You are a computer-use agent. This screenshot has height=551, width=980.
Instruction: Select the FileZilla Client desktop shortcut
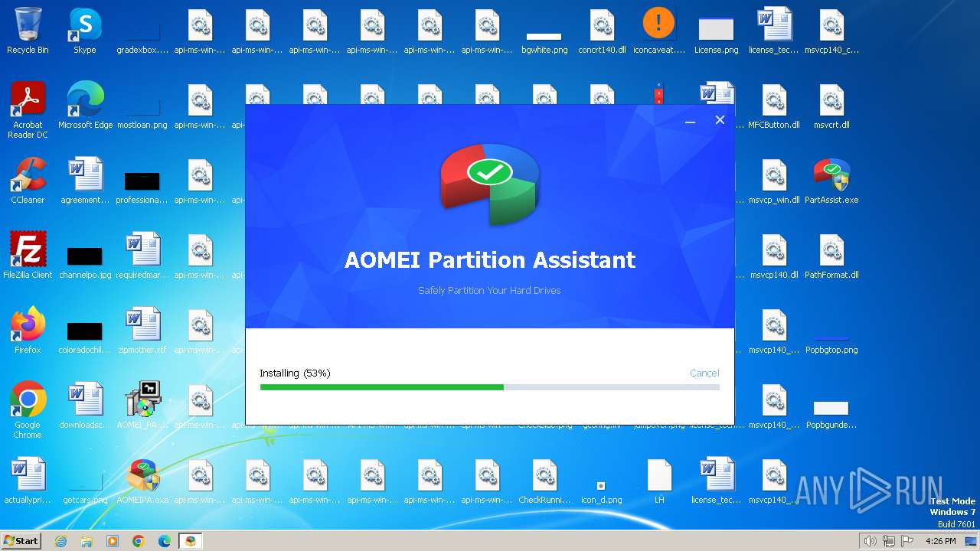(x=28, y=256)
